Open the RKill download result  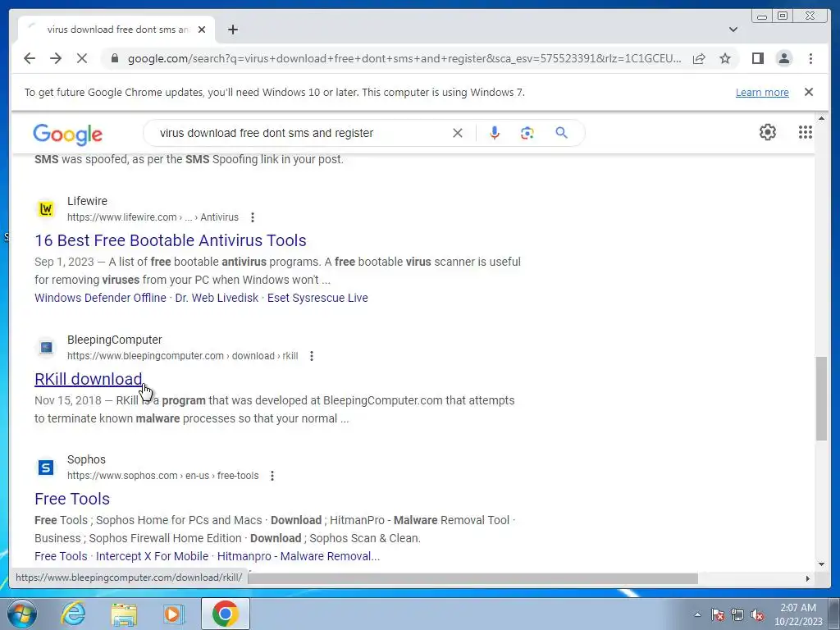point(89,379)
